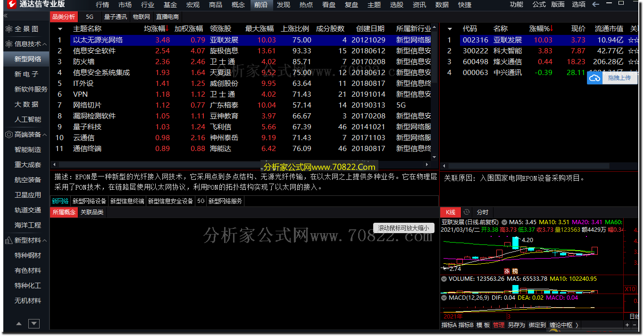Click the cloud upload icon
Screen dimensions: 644x336
(x=595, y=78)
